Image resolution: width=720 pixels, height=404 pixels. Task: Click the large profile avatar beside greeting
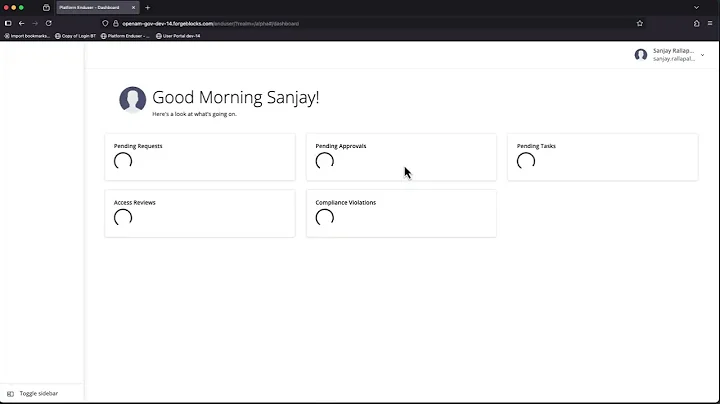(133, 100)
